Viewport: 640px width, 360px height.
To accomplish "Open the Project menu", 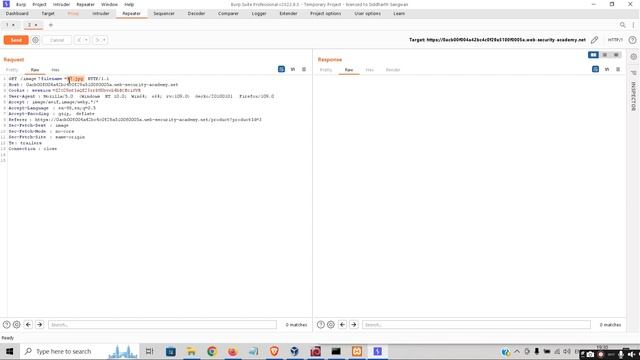I will pyautogui.click(x=39, y=4).
